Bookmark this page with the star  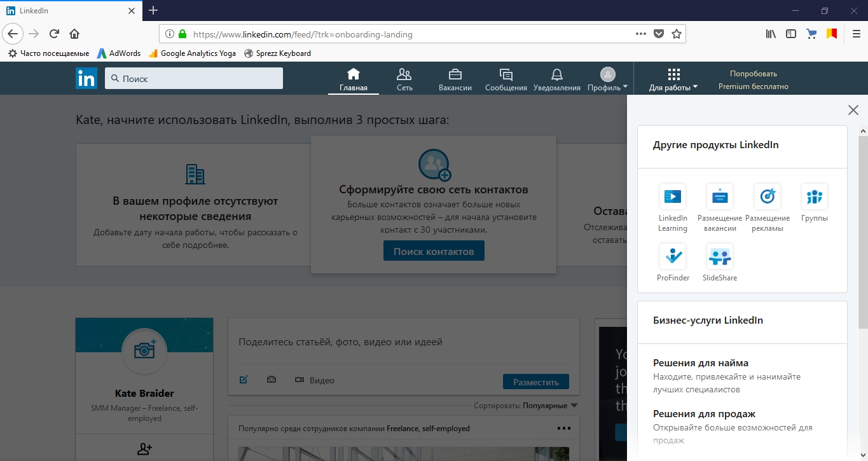(677, 34)
